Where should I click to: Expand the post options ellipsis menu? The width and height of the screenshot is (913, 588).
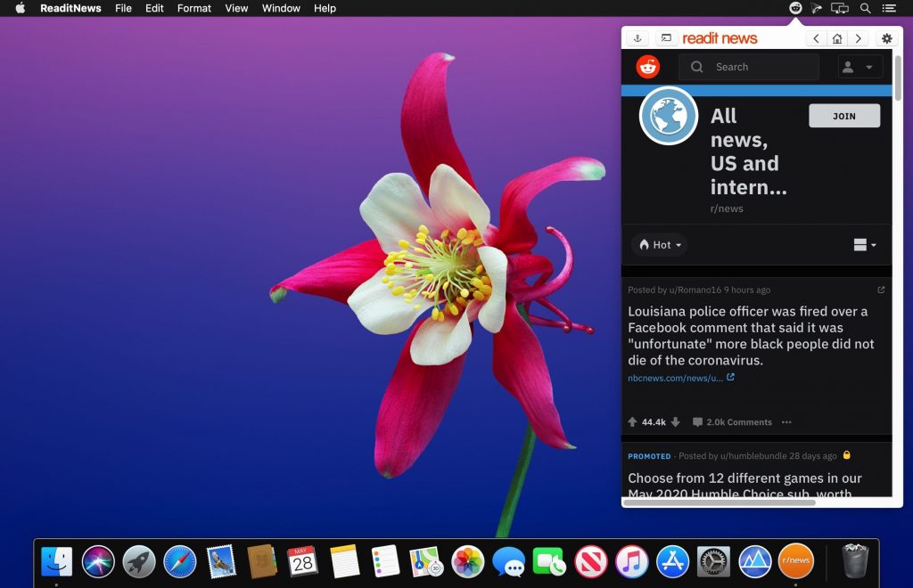pos(786,421)
